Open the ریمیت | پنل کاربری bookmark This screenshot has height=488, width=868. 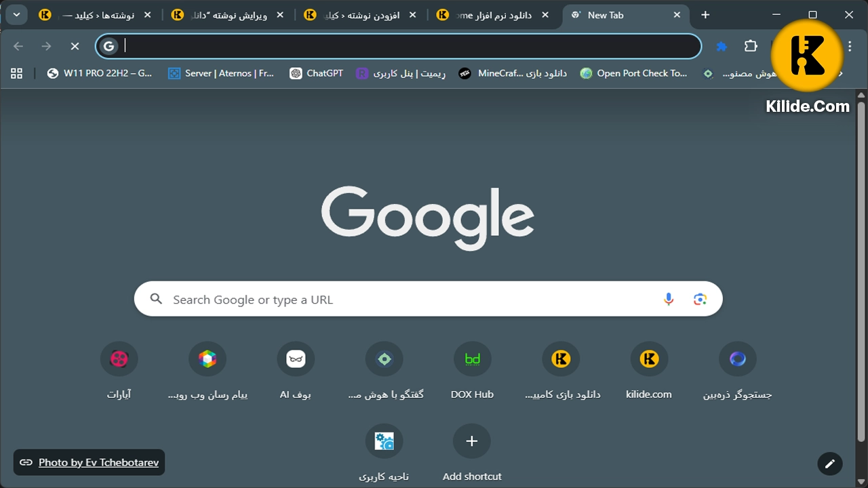pos(401,73)
